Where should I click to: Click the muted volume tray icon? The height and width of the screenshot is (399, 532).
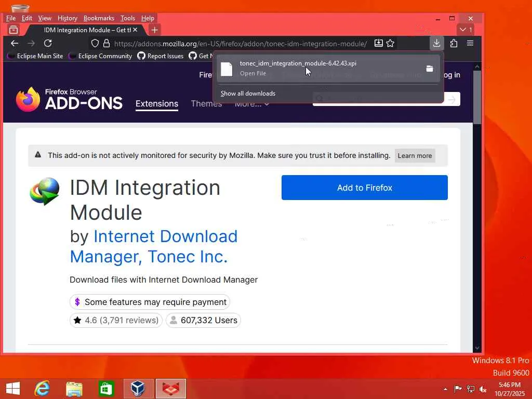pyautogui.click(x=483, y=389)
